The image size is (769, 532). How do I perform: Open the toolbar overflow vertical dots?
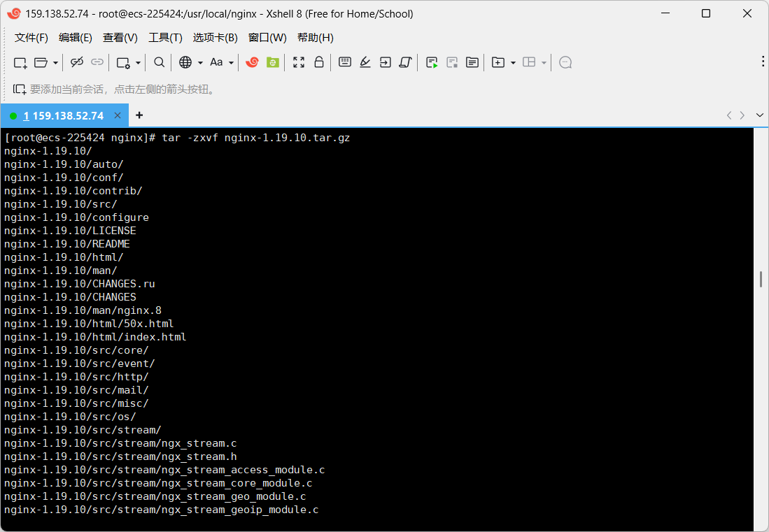pos(763,61)
